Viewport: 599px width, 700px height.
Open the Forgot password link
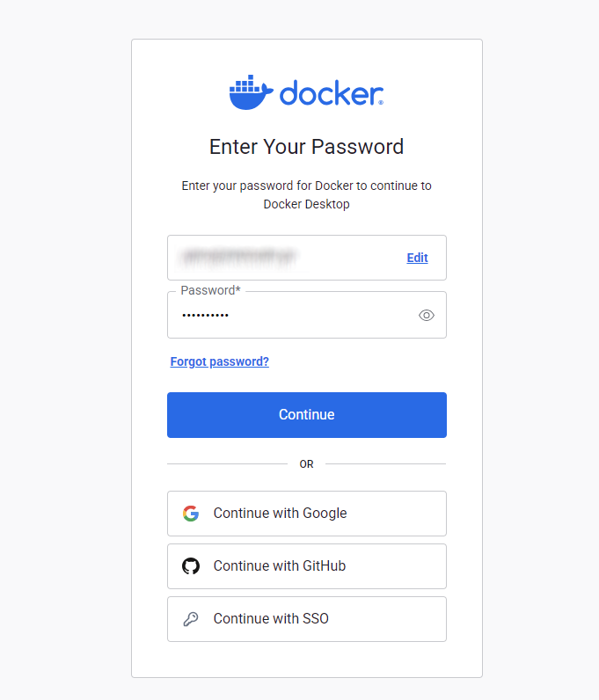click(219, 361)
